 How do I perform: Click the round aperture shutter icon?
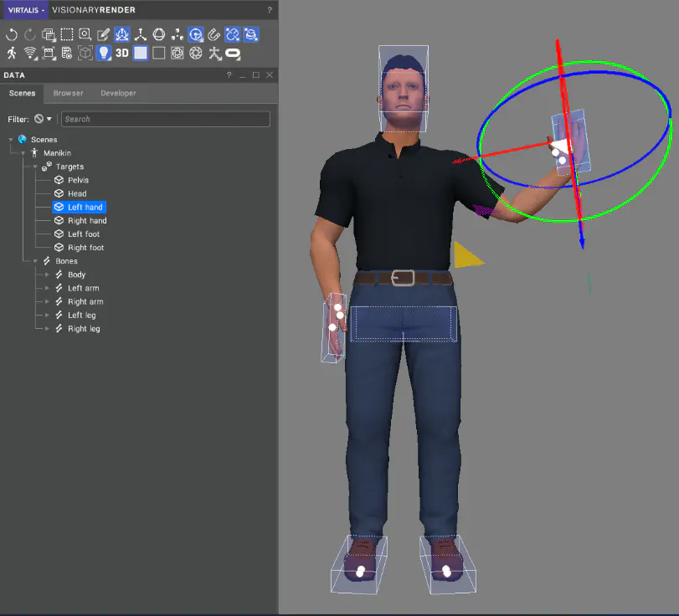coord(196,54)
